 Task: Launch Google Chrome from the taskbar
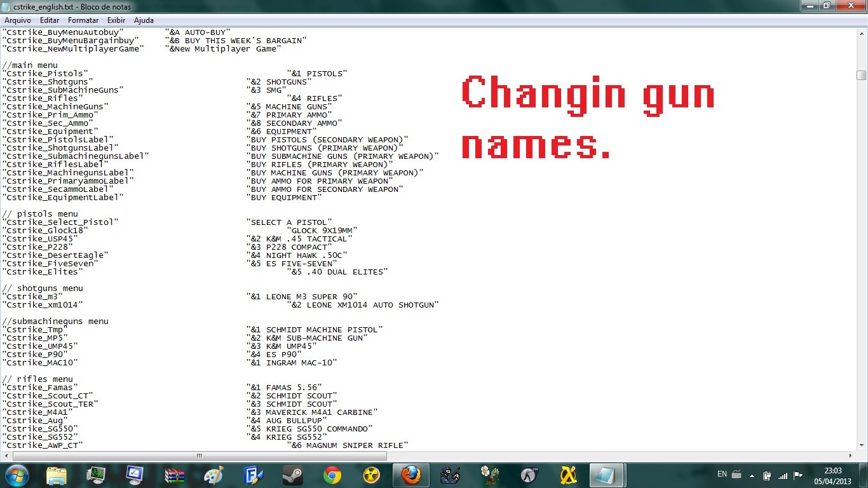point(332,475)
